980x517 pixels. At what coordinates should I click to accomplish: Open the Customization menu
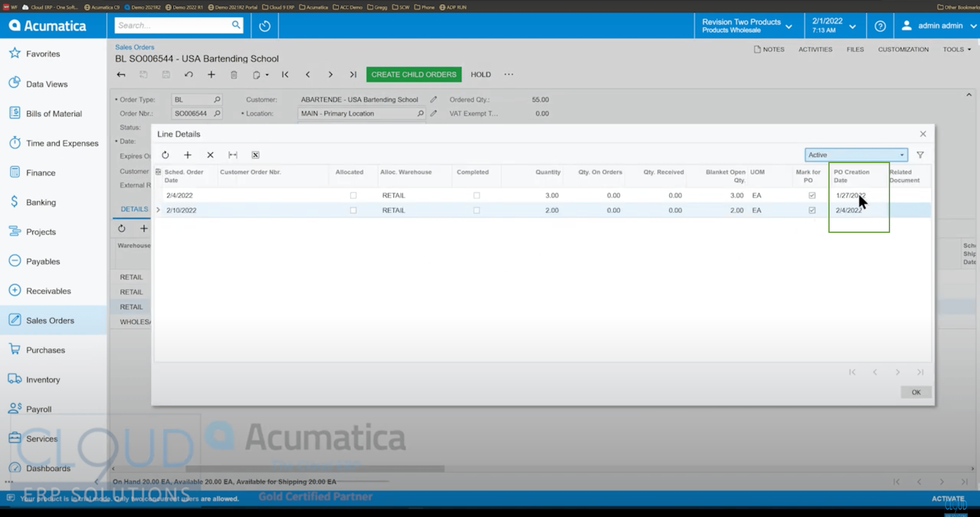pyautogui.click(x=903, y=49)
